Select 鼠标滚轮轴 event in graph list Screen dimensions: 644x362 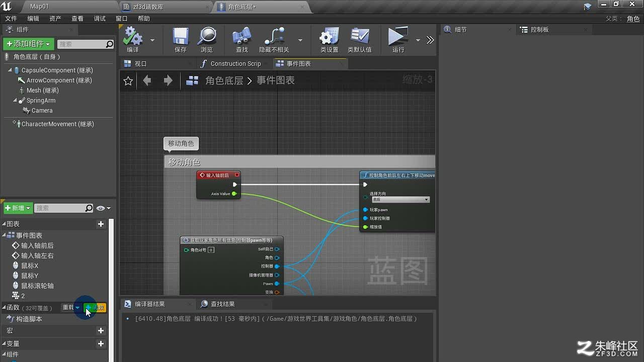[37, 286]
